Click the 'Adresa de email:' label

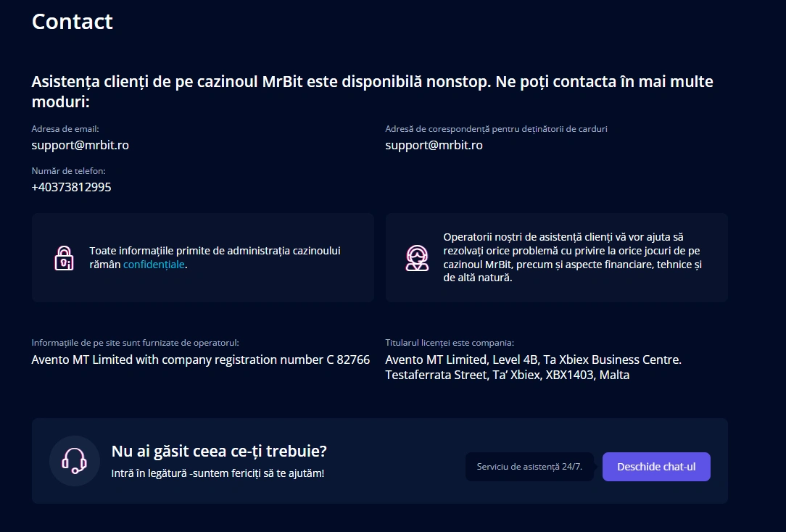pyautogui.click(x=65, y=129)
